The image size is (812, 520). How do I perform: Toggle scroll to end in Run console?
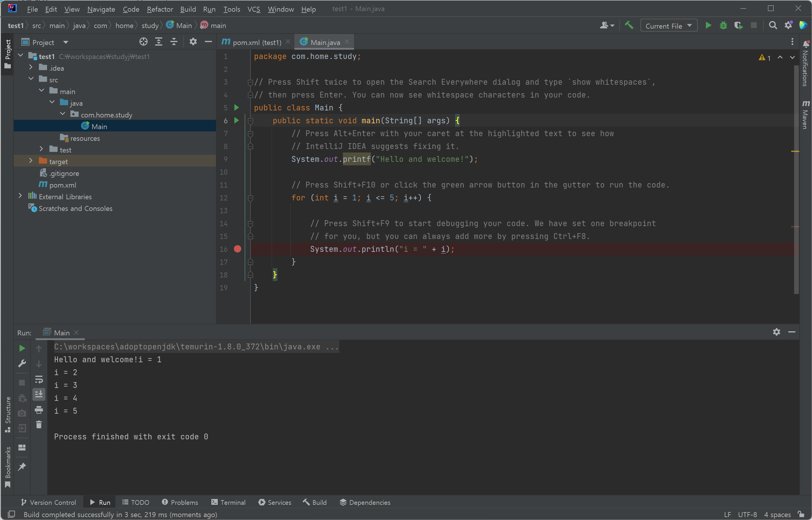tap(39, 394)
